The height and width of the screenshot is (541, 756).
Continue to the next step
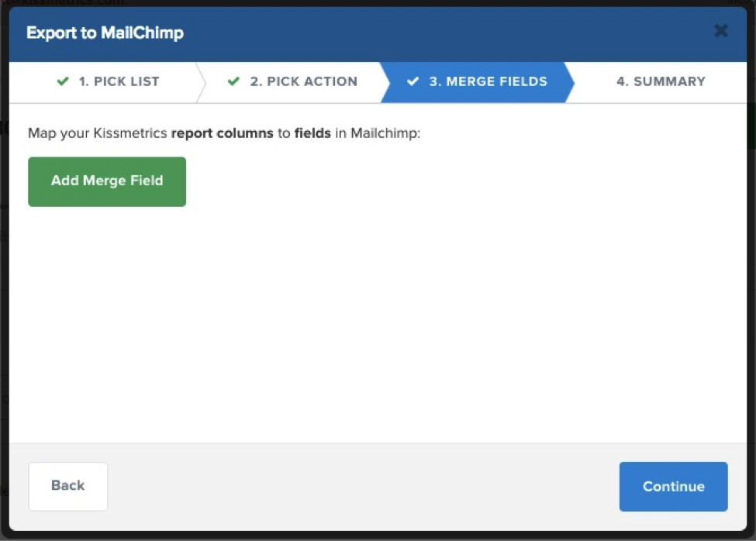[x=673, y=487]
